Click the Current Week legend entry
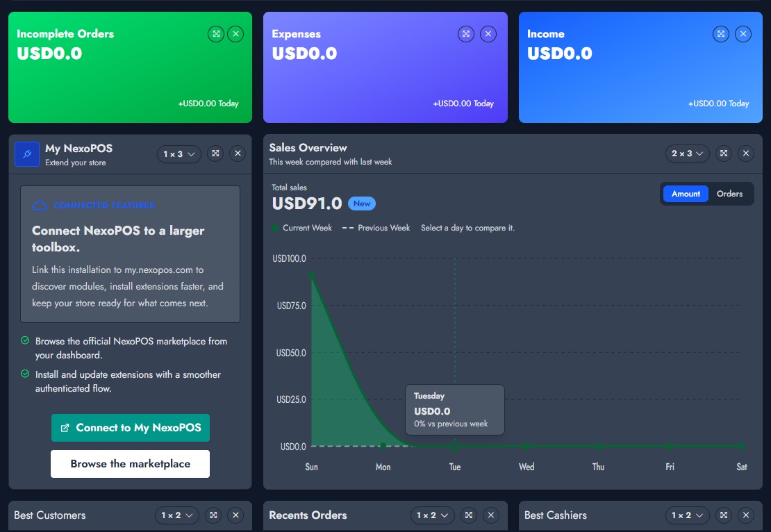Screen dimensions: 771x532 click(x=302, y=228)
